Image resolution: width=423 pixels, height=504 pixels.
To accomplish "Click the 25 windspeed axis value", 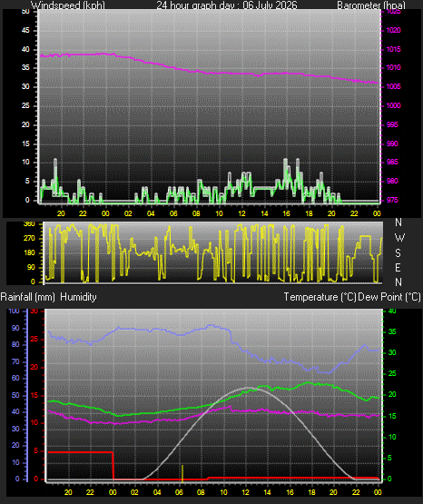I will tap(25, 105).
